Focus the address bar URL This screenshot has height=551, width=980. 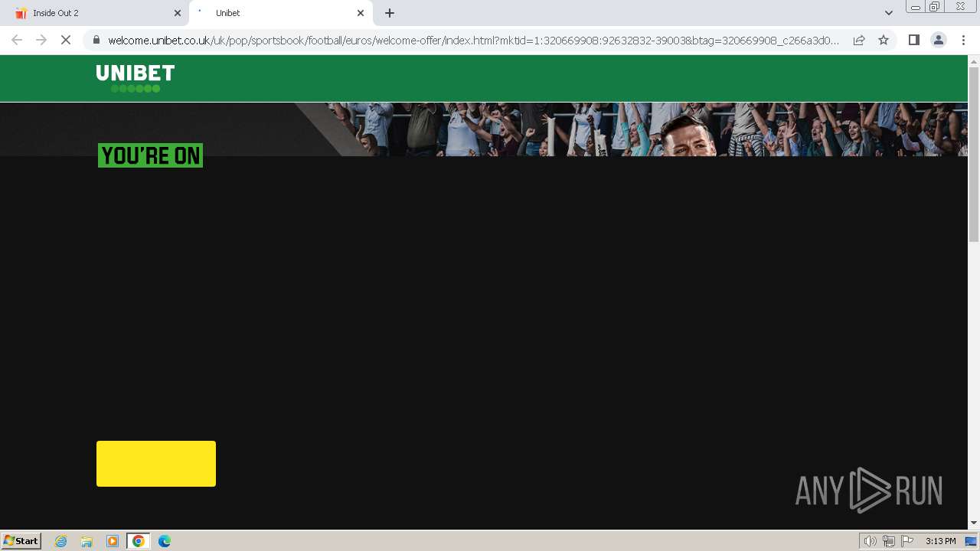(x=473, y=40)
